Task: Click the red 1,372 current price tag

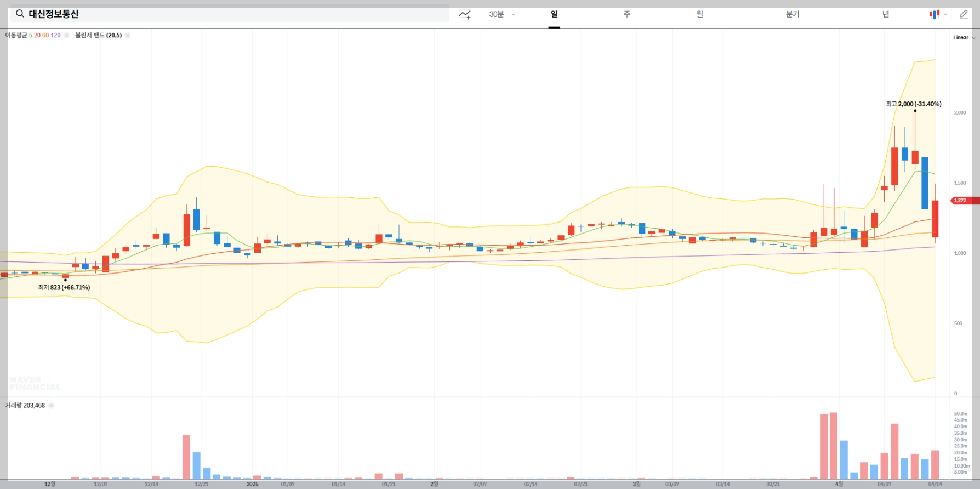Action: (965, 201)
